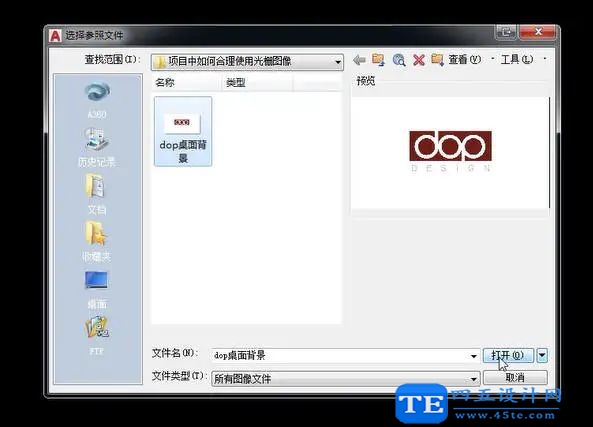
Task: Open the 历史记录 history location
Action: [x=97, y=148]
